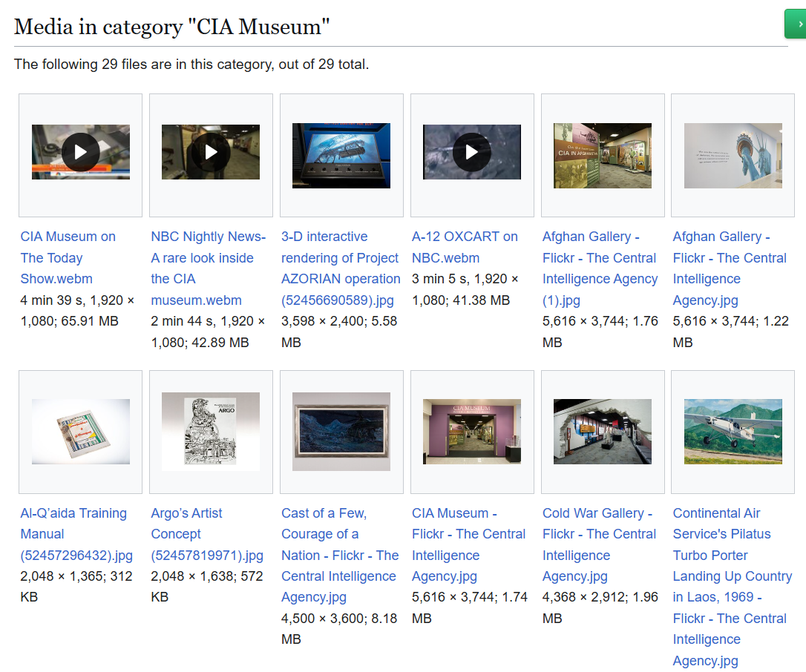
Task: Open the Argo's Artist Concept sketch thumbnail
Action: 211,432
